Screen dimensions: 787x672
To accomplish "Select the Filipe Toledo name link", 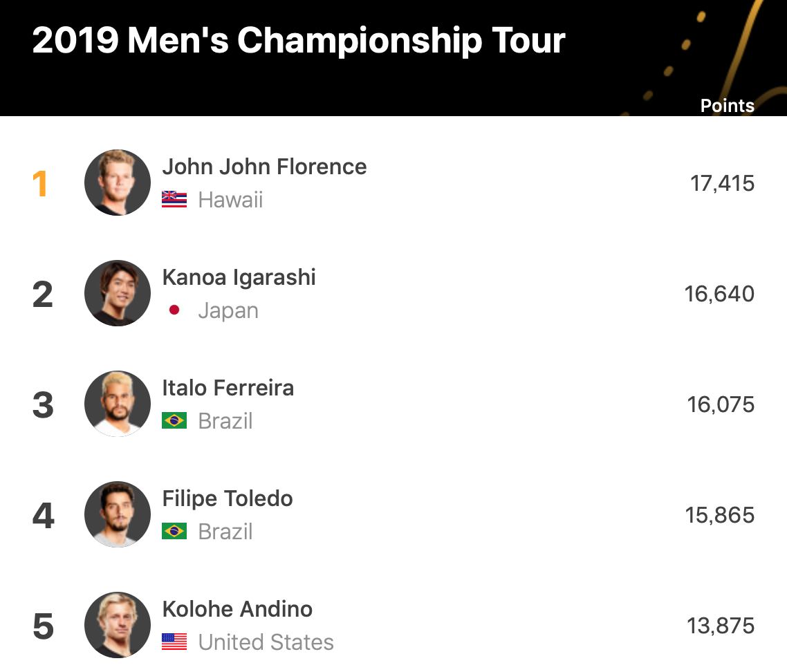I will (228, 498).
